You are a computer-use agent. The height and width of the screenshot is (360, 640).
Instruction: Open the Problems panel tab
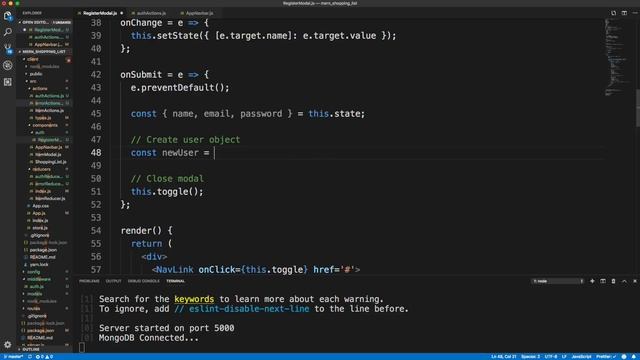pyautogui.click(x=89, y=281)
